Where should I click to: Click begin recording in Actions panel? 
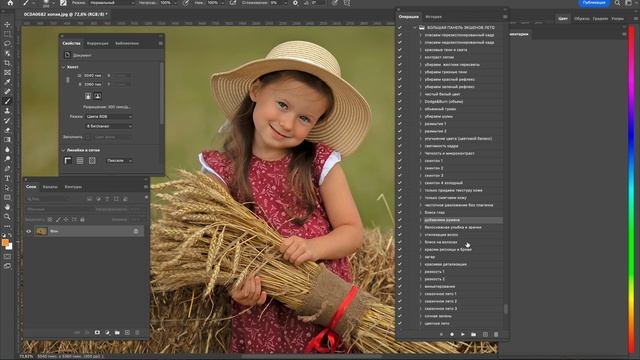[x=452, y=334]
